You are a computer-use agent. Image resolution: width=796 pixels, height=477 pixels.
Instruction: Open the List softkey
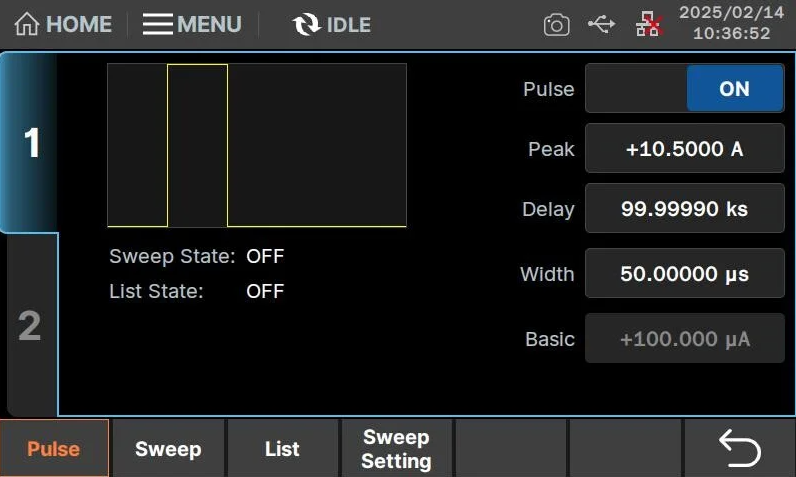tap(282, 449)
